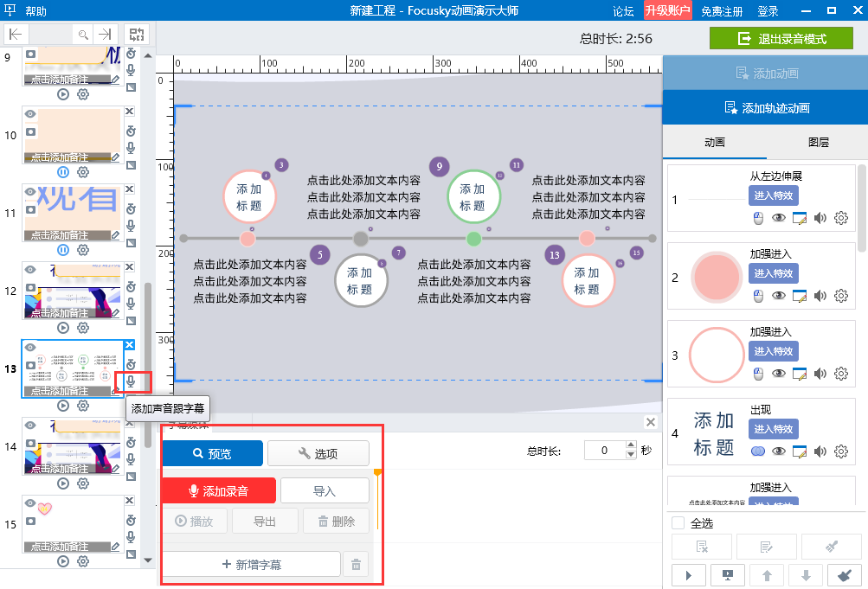
Task: Set the sound for animation 2
Action: pyautogui.click(x=820, y=296)
